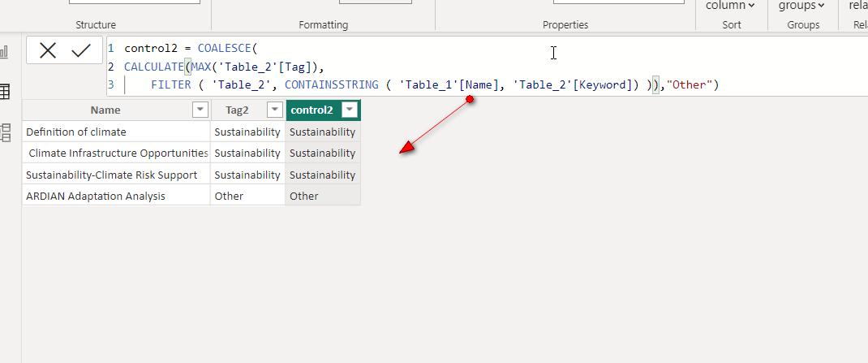Viewport: 868px width, 363px height.
Task: Click the 'Sustainability-Climate Risk Support' cell
Action: (x=116, y=175)
